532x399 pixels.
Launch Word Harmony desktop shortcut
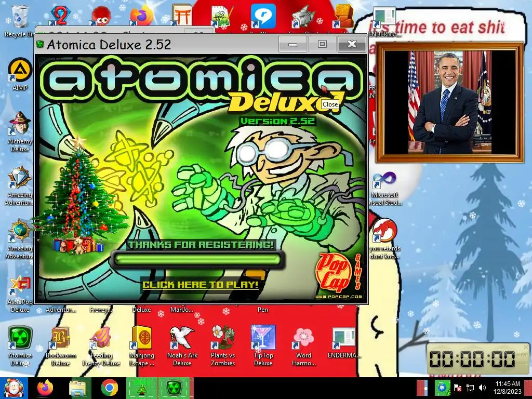tap(303, 345)
